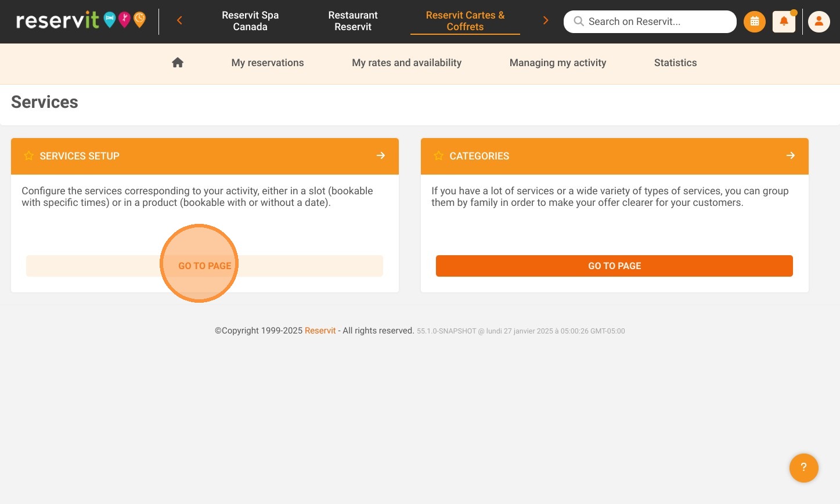Click Go To Page under Categories
840x504 pixels.
pos(614,266)
